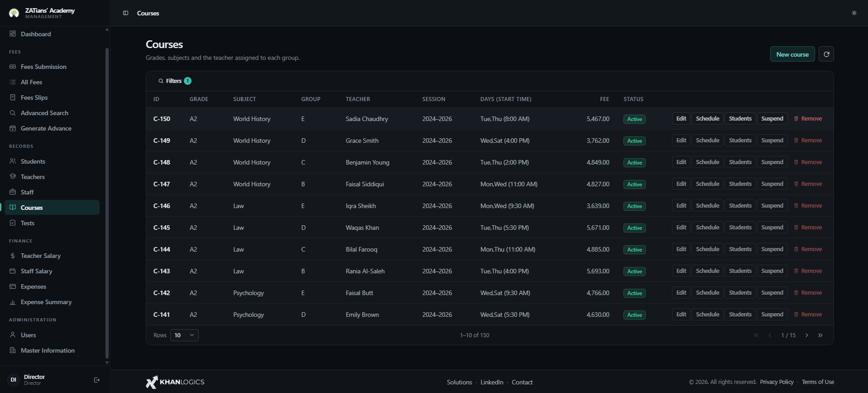
Task: Open Expense Summary page
Action: (x=52, y=302)
